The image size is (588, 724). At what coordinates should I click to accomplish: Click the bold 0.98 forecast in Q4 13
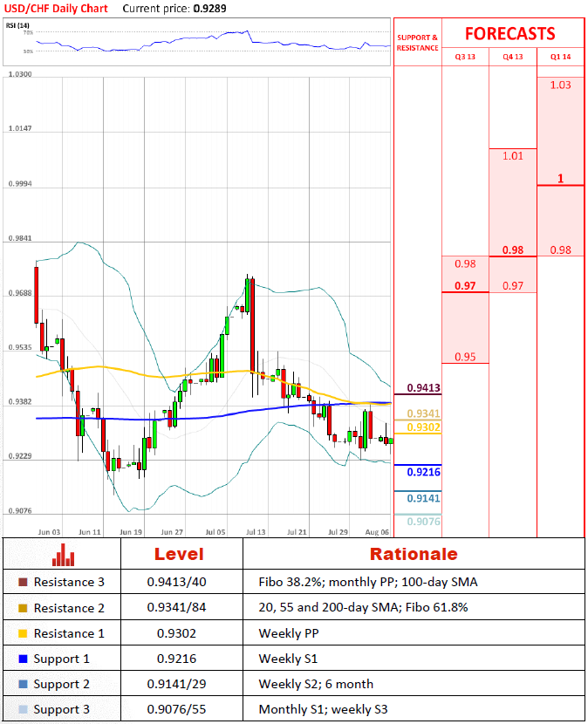click(x=513, y=249)
